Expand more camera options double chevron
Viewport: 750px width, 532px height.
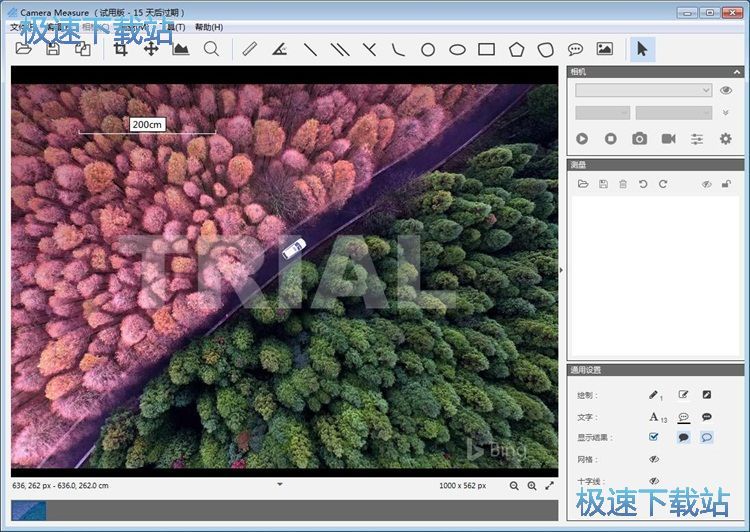click(726, 113)
